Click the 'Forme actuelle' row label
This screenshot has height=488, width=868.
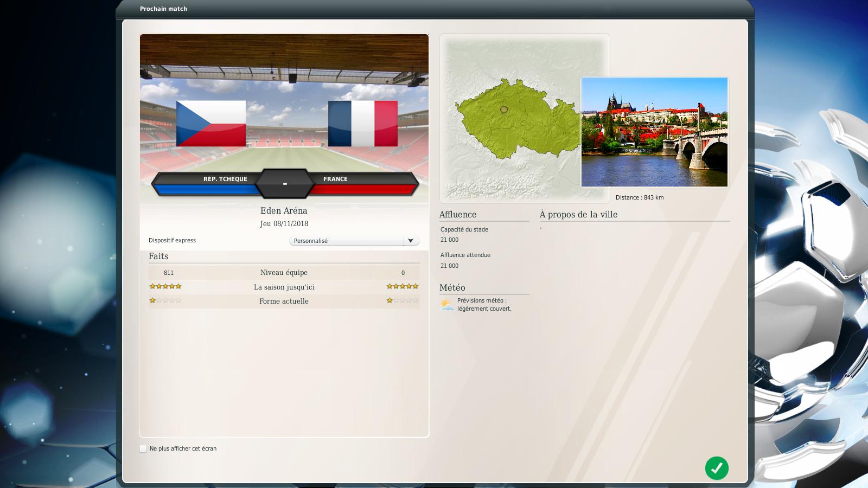pyautogui.click(x=284, y=301)
